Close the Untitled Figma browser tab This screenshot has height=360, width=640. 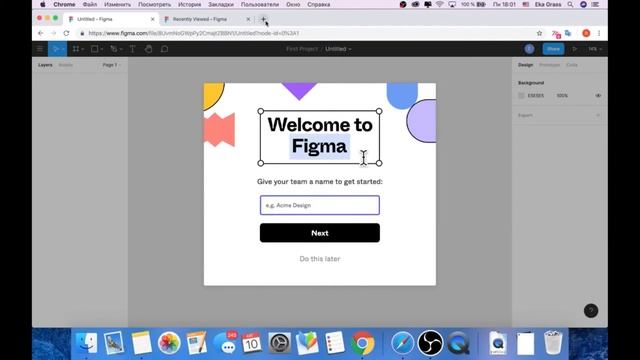pyautogui.click(x=152, y=19)
